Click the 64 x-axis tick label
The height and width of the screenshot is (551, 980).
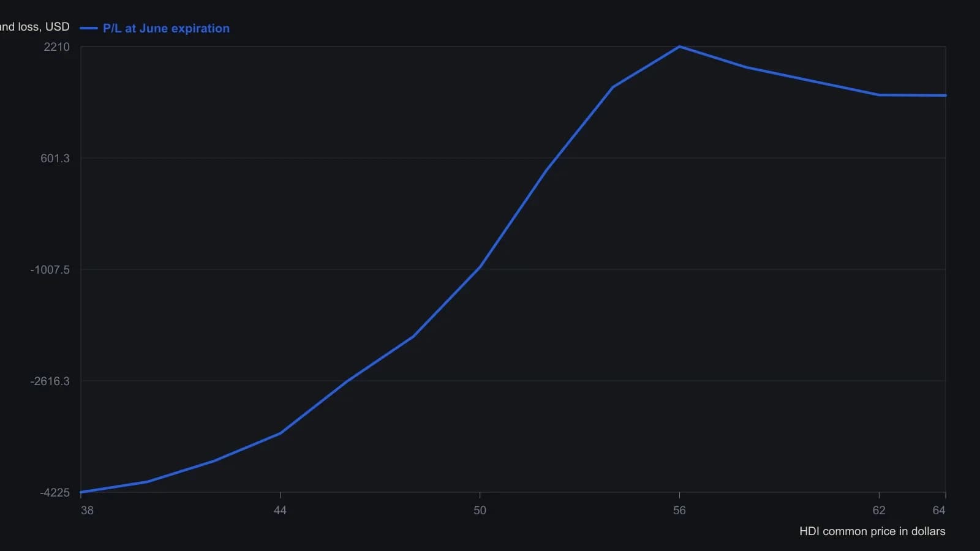[x=939, y=511]
